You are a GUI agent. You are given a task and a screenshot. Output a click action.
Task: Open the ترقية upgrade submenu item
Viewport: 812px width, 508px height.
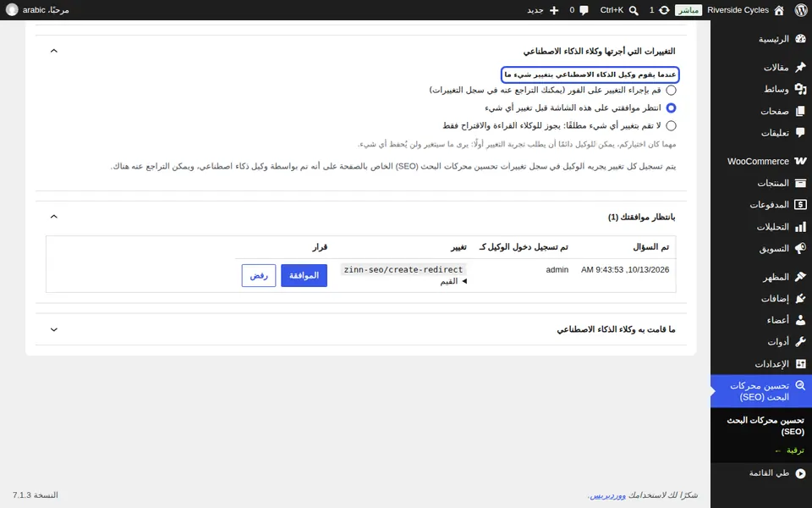coord(790,450)
